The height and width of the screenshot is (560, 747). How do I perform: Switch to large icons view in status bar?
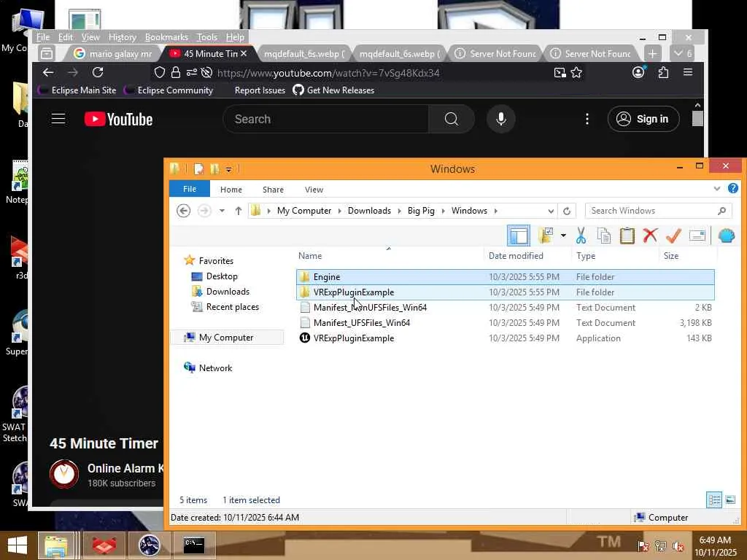point(730,499)
